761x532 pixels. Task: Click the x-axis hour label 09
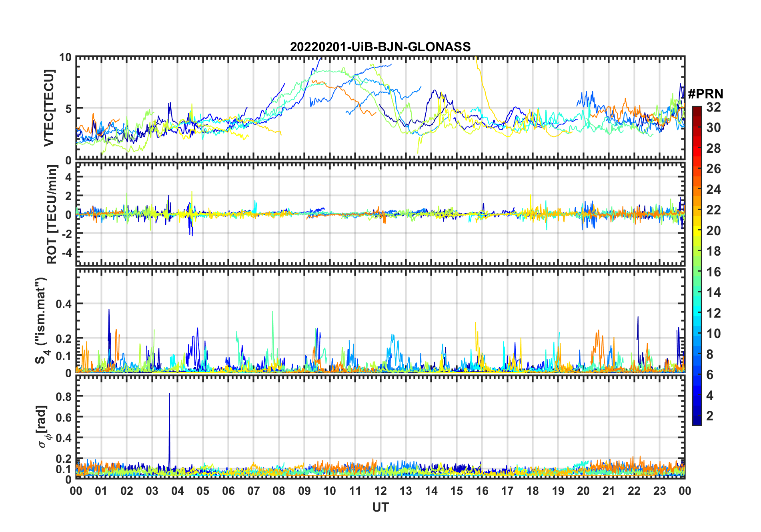304,491
